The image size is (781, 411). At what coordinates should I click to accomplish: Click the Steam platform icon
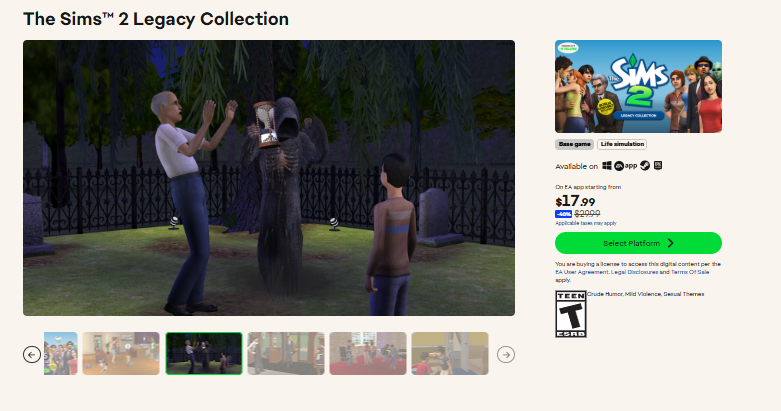(x=645, y=165)
